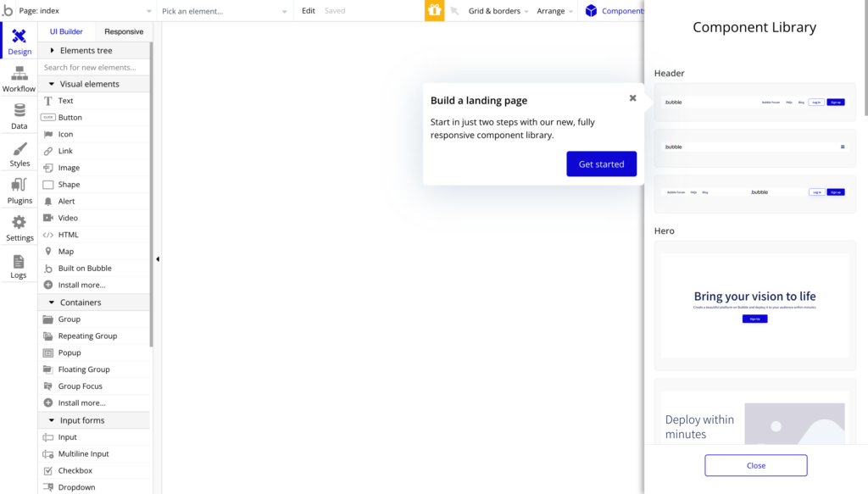Dismiss the Build a landing page popup
The height and width of the screenshot is (494, 868).
coord(632,98)
